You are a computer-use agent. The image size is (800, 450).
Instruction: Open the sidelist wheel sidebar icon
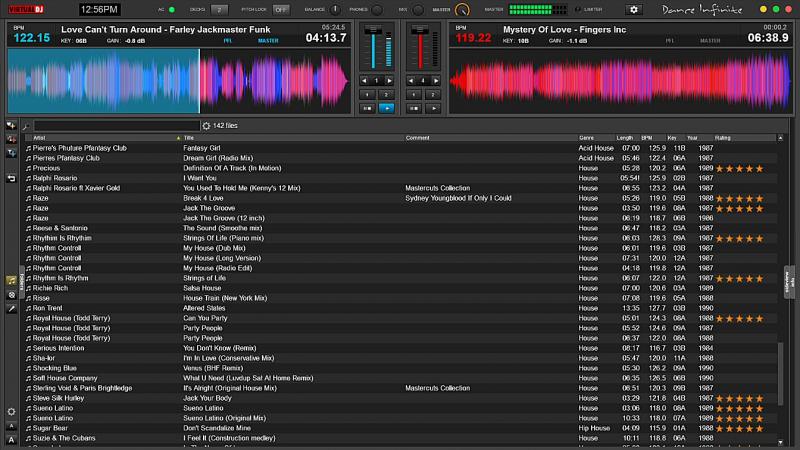point(11,295)
